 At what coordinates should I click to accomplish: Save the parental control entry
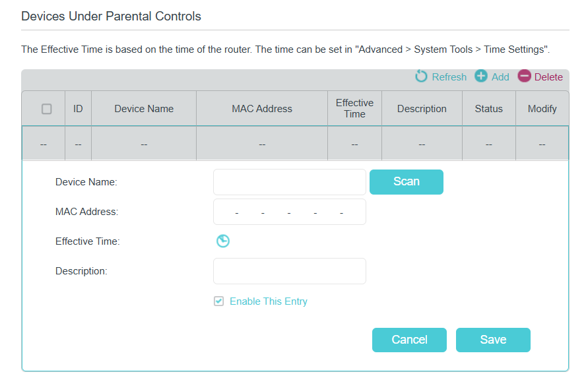pos(493,340)
